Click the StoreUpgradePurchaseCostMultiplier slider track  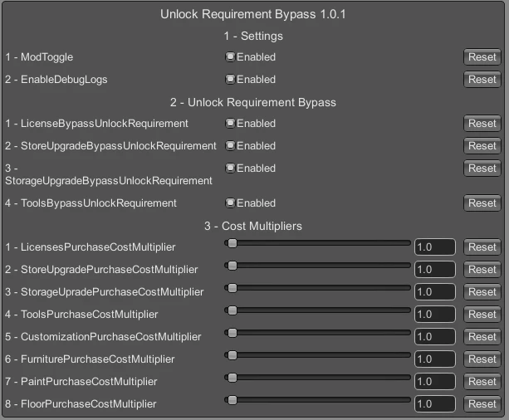pos(317,266)
